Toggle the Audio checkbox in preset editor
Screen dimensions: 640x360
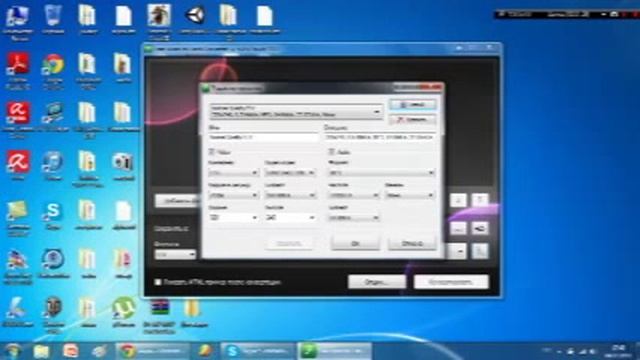(x=331, y=152)
